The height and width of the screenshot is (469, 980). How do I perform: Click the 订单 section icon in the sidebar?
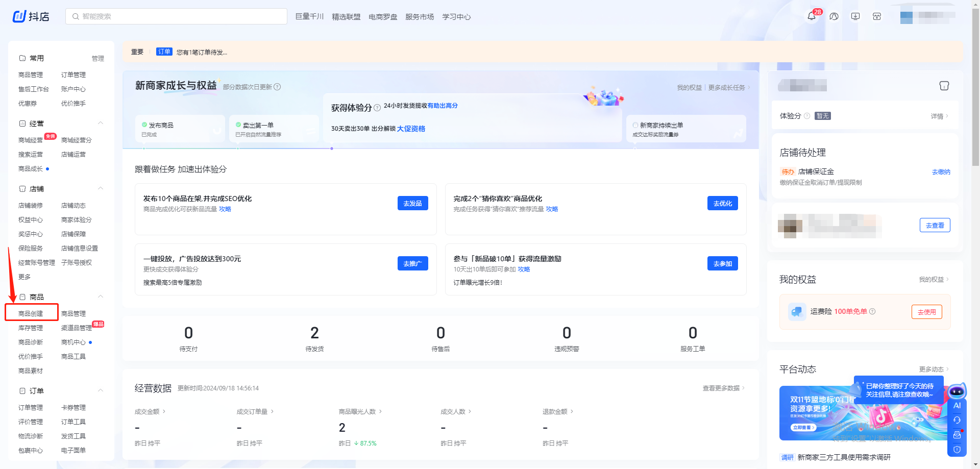coord(22,391)
